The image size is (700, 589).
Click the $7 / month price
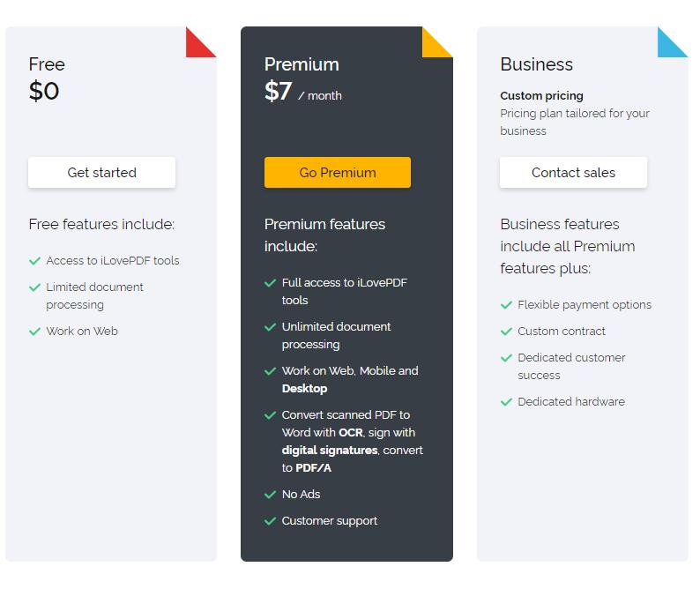pyautogui.click(x=302, y=92)
